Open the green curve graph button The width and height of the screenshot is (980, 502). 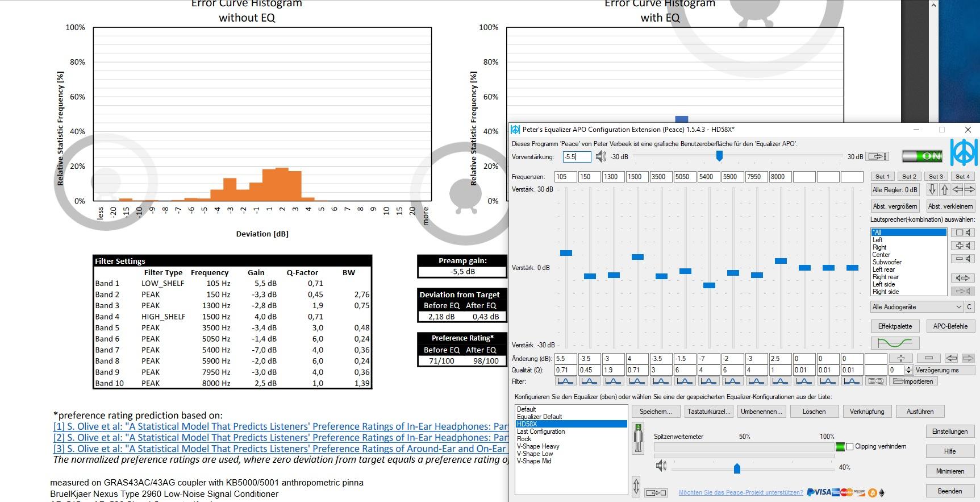895,343
